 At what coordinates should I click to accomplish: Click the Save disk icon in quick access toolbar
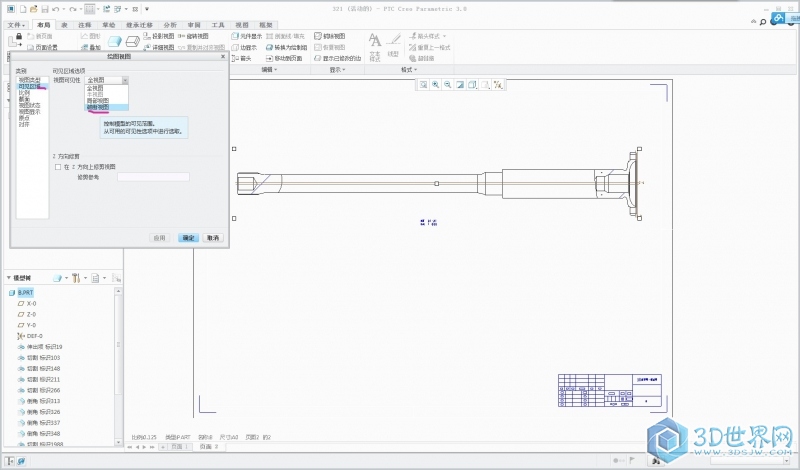[44, 9]
